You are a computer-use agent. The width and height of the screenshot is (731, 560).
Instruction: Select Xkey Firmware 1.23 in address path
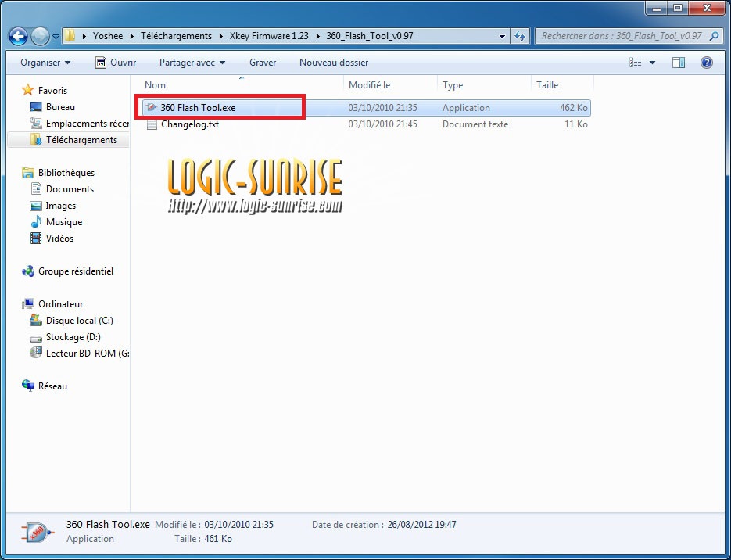269,36
